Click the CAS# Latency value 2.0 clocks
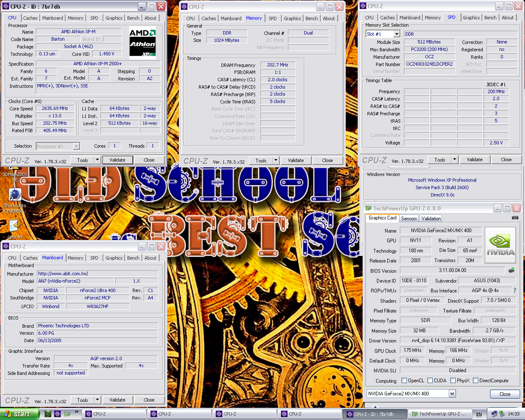This screenshot has height=420, width=525. (x=277, y=80)
